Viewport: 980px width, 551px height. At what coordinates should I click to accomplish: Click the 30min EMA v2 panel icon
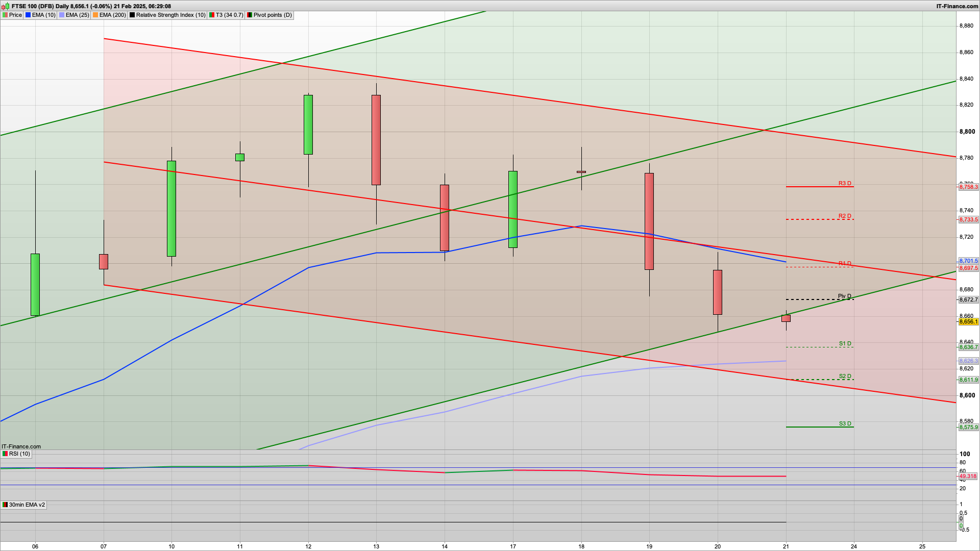click(5, 505)
